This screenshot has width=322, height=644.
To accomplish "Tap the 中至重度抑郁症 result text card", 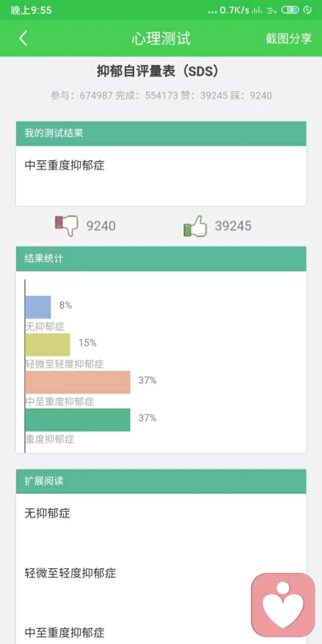I will pyautogui.click(x=161, y=176).
